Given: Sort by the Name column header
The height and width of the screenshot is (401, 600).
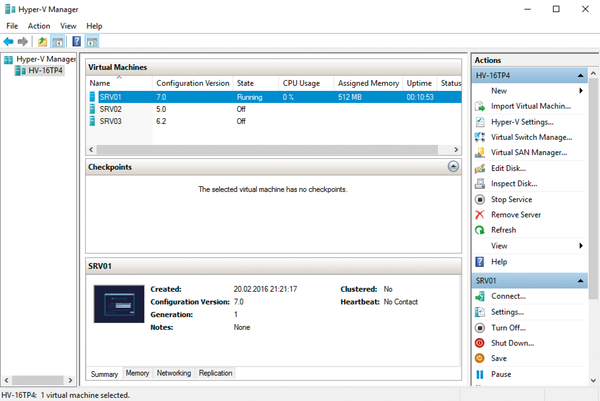Looking at the screenshot, I should click(x=119, y=83).
